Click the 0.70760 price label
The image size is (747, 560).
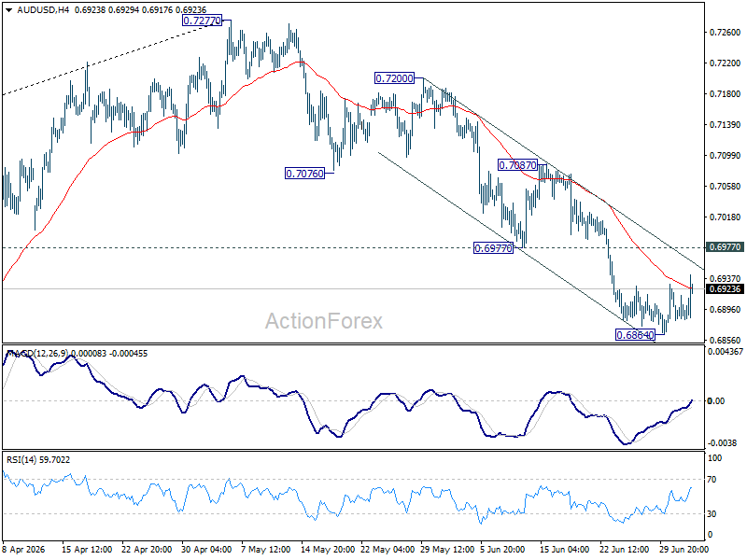(x=304, y=174)
